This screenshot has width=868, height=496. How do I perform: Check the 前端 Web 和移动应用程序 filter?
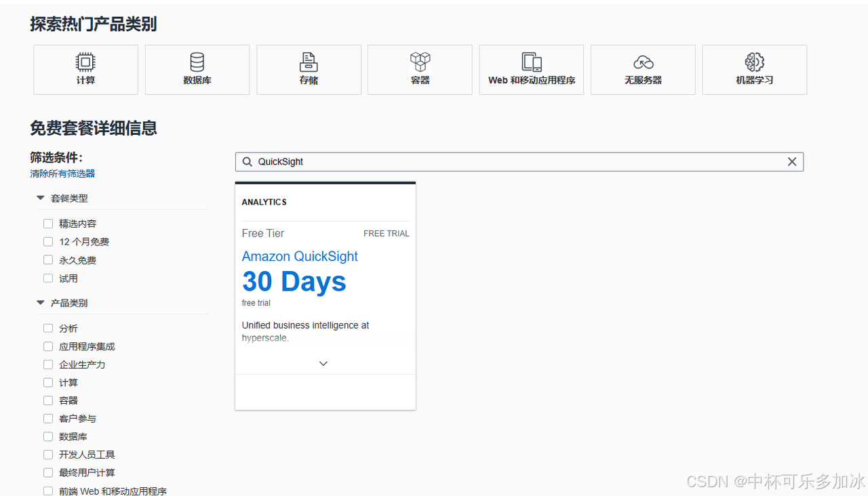click(x=48, y=491)
